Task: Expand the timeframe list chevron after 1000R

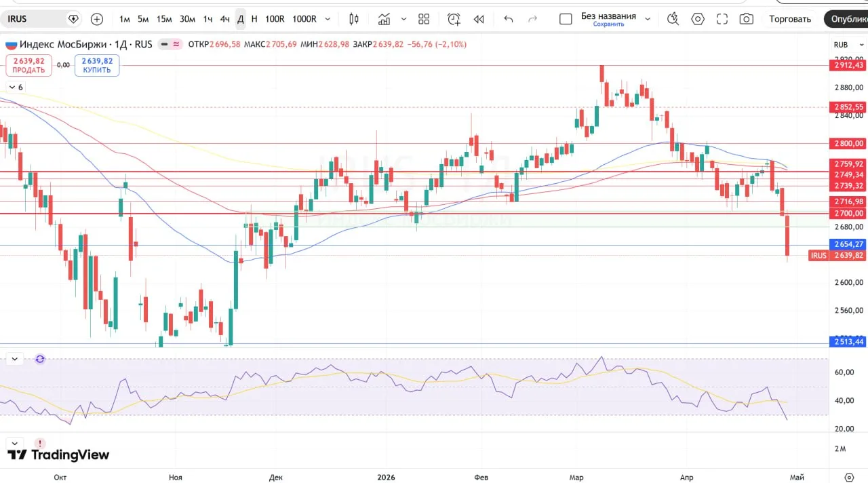Action: (328, 19)
